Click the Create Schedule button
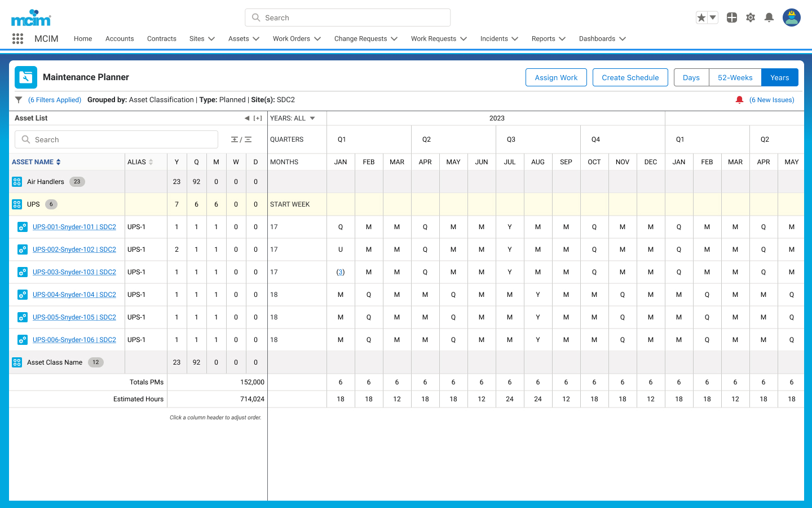 pyautogui.click(x=630, y=77)
